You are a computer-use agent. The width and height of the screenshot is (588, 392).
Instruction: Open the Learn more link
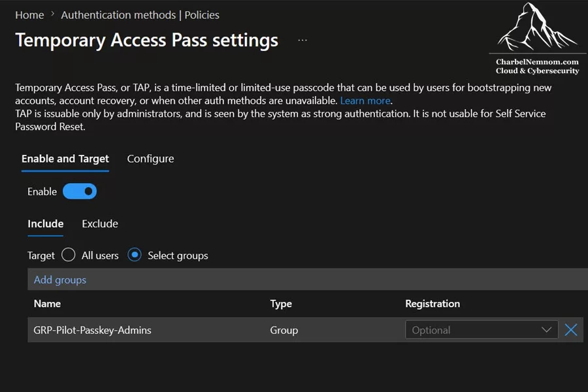coord(365,101)
